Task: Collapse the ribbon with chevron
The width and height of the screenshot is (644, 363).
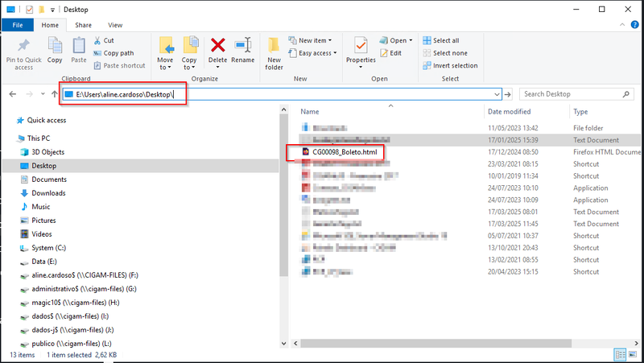Action: tap(622, 25)
